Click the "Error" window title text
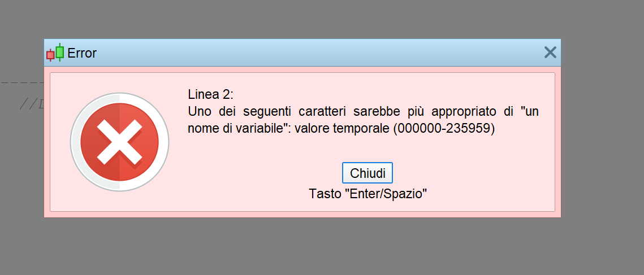This screenshot has height=275, width=644. point(82,53)
